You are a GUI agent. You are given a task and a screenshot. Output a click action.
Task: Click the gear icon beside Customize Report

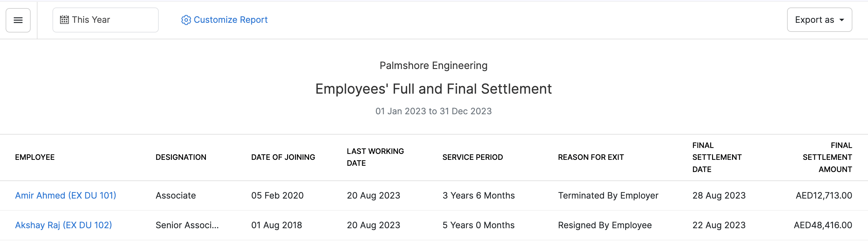click(186, 20)
